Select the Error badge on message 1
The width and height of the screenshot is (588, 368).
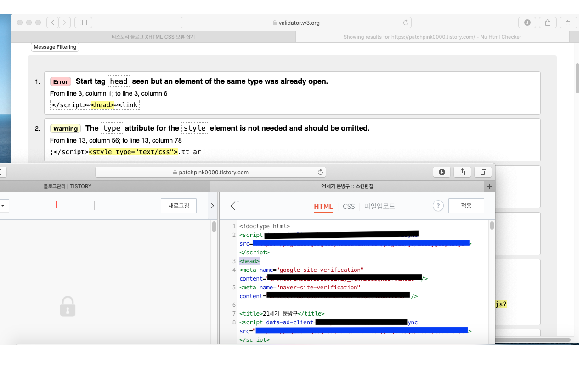[x=61, y=81]
